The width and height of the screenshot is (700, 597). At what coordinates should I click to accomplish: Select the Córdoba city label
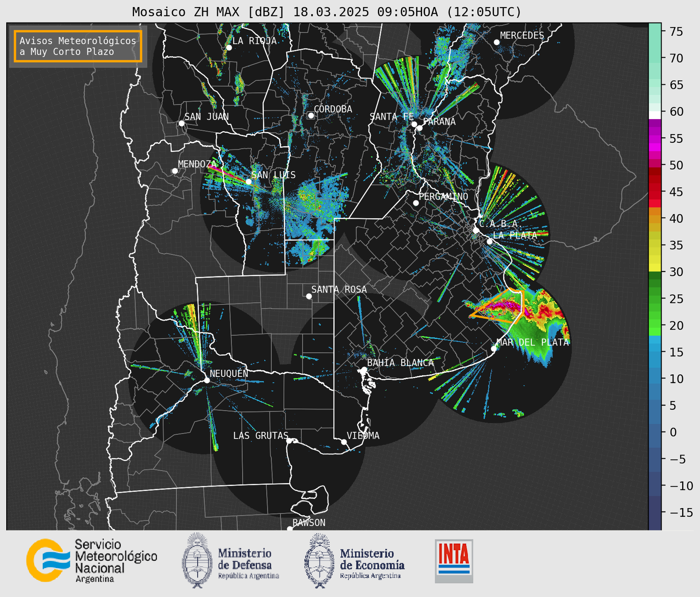pyautogui.click(x=333, y=109)
